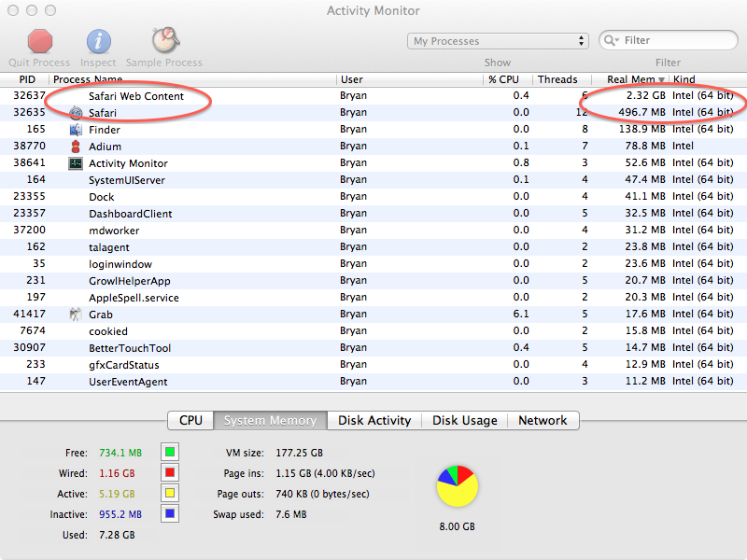Open the My Processes dropdown

tap(498, 41)
